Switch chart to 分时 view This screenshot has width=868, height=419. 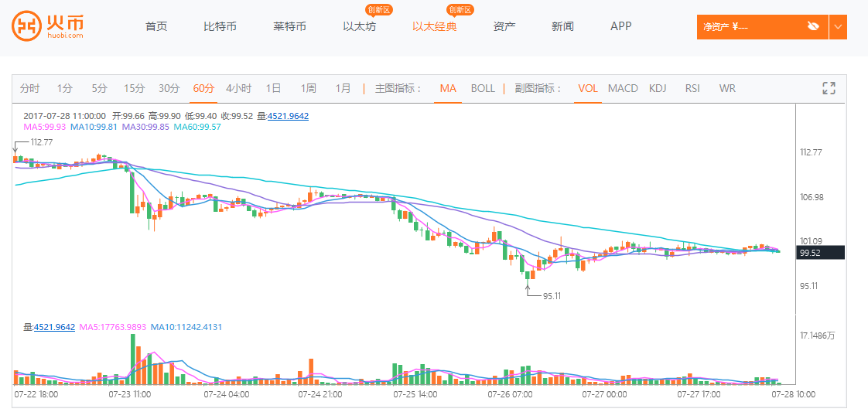[30, 88]
